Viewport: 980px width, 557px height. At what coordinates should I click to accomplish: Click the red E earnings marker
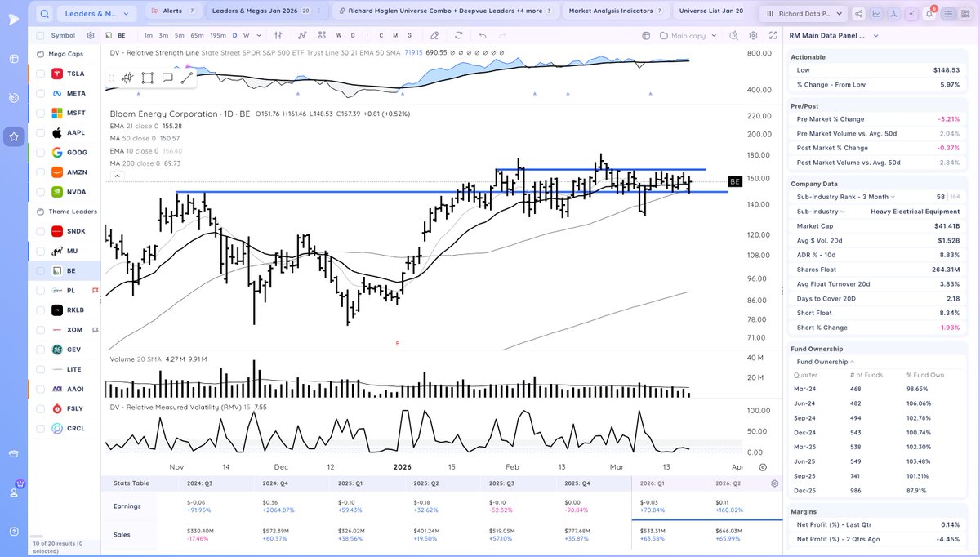point(398,344)
